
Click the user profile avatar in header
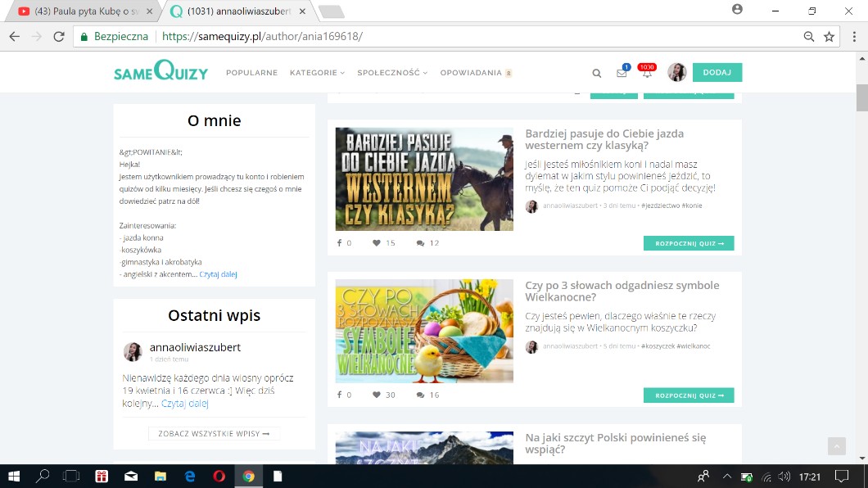(676, 72)
